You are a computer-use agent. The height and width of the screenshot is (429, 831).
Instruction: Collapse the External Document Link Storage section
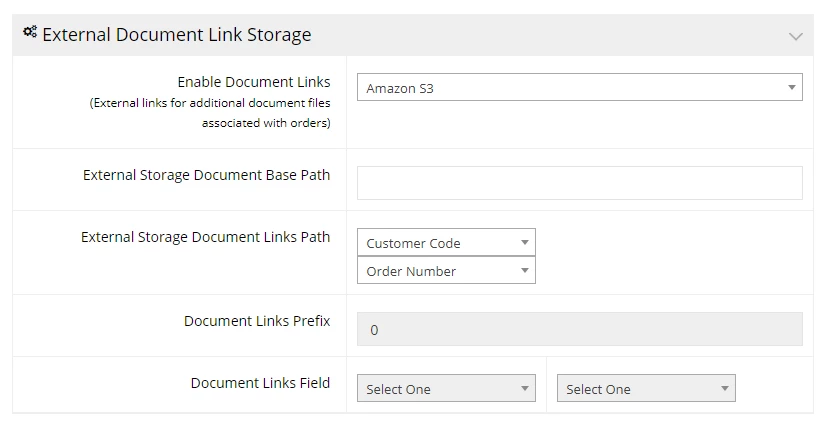(795, 37)
